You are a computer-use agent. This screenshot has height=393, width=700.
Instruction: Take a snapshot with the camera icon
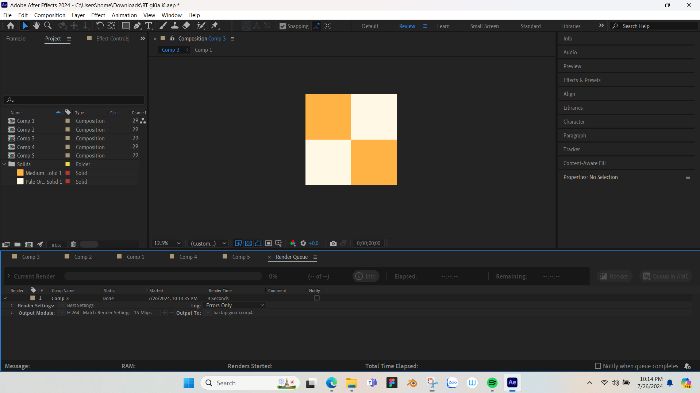click(x=333, y=243)
